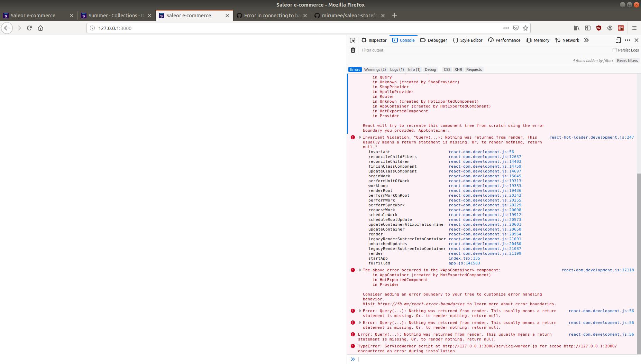Open the Style Editor panel
The image size is (641, 364).
[468, 40]
